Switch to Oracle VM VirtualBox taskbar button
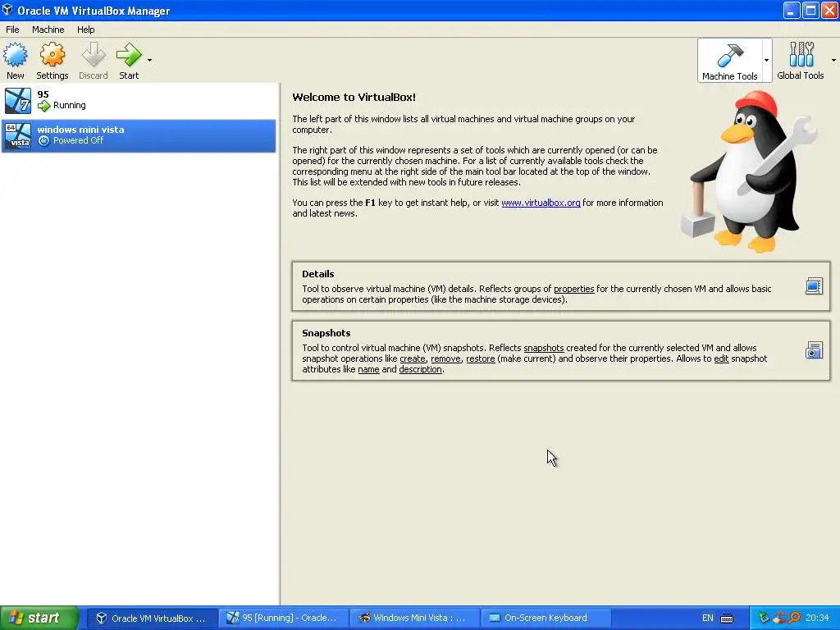This screenshot has height=630, width=840. [151, 618]
